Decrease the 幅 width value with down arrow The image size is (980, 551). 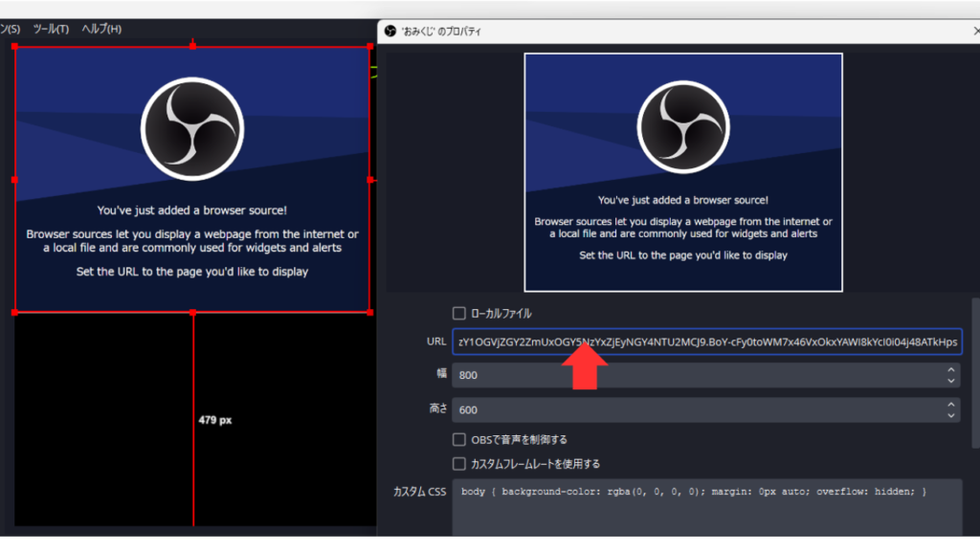point(950,381)
